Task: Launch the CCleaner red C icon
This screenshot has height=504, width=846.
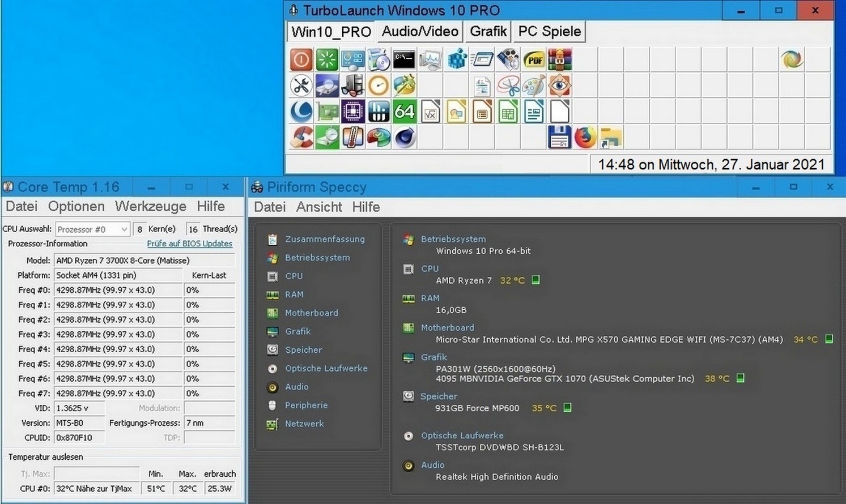Action: [x=301, y=138]
